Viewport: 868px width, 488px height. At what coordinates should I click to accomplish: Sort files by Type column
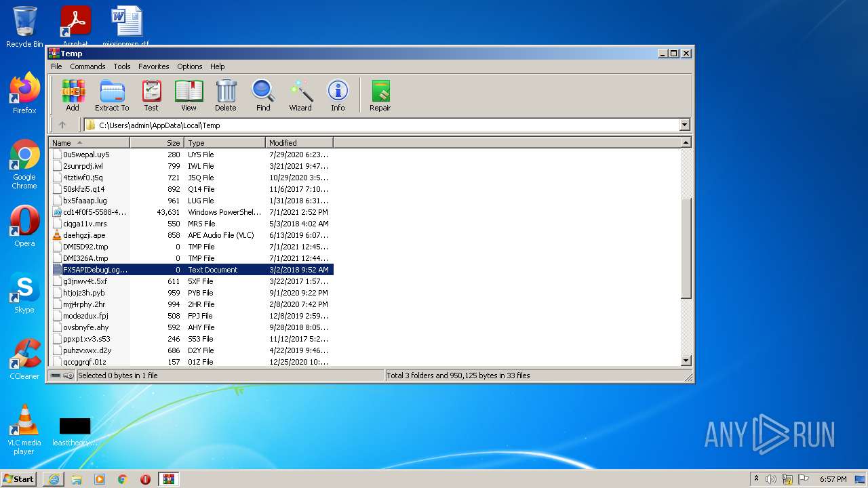point(224,142)
